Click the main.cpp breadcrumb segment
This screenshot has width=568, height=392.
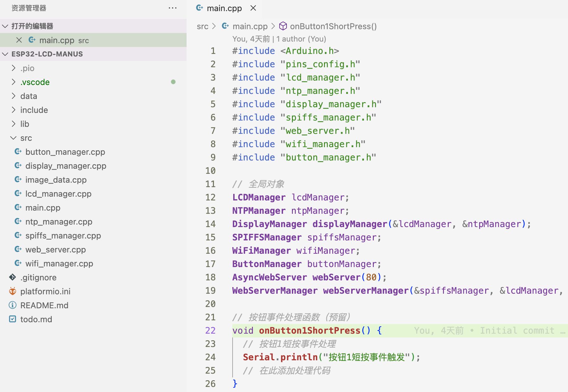click(250, 26)
